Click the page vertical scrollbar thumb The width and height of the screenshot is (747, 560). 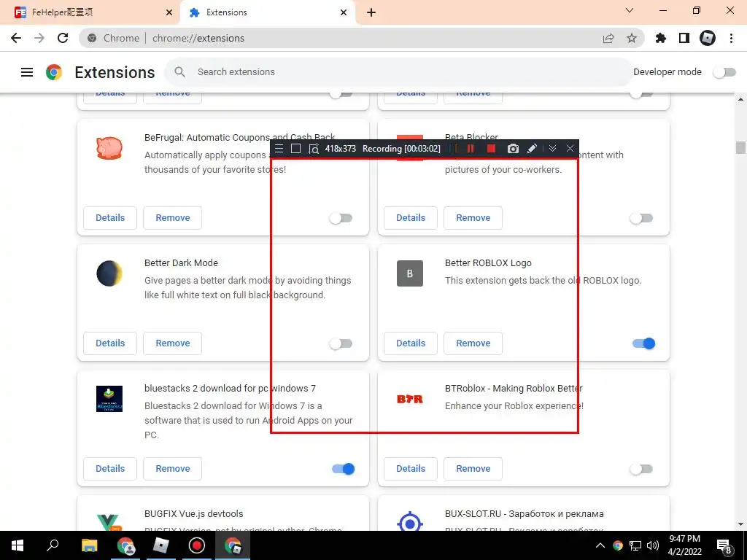tap(740, 147)
